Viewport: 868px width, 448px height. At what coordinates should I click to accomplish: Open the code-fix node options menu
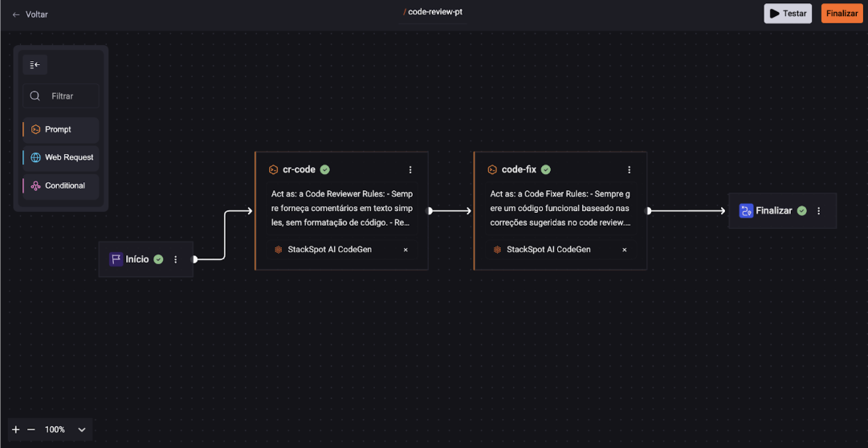tap(630, 170)
